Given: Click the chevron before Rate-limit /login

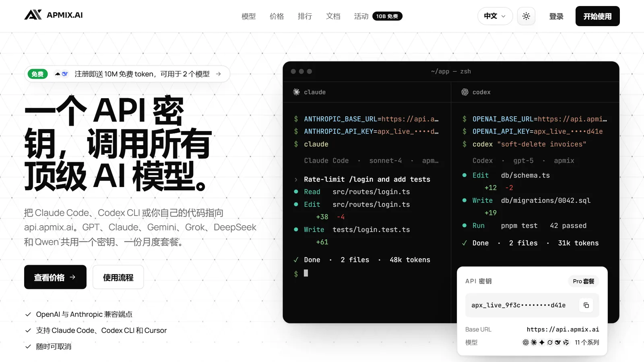Looking at the screenshot, I should point(296,180).
